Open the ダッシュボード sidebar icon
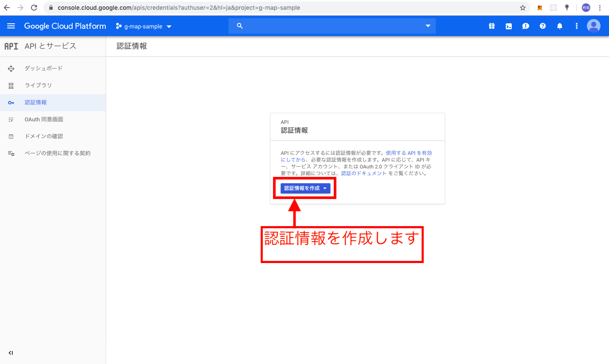 coord(11,68)
